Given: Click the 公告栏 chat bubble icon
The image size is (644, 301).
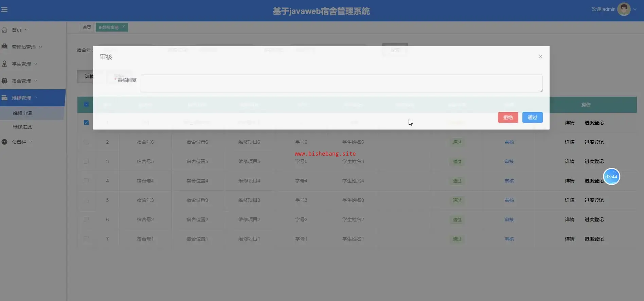Looking at the screenshot, I should coord(4,142).
